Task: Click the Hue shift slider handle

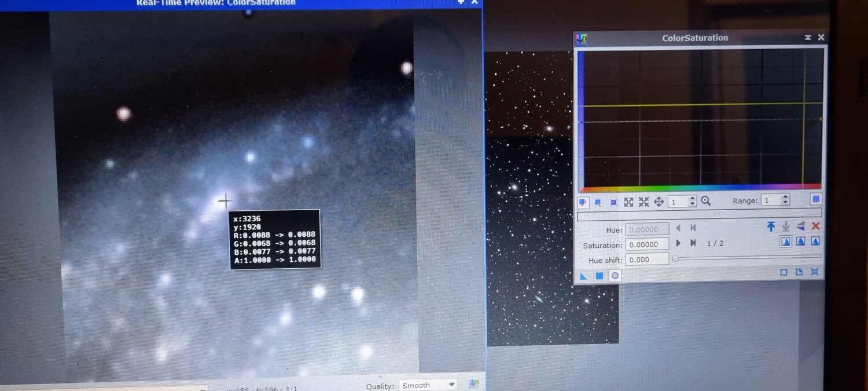Action: (x=675, y=258)
